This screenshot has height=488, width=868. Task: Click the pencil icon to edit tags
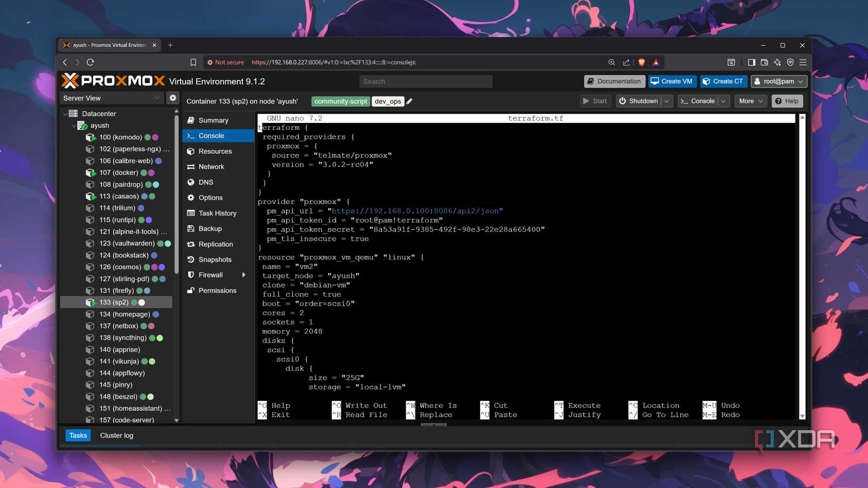(x=409, y=101)
